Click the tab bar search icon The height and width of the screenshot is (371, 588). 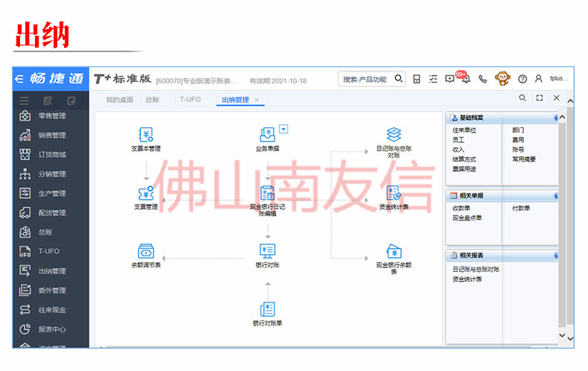click(x=523, y=98)
